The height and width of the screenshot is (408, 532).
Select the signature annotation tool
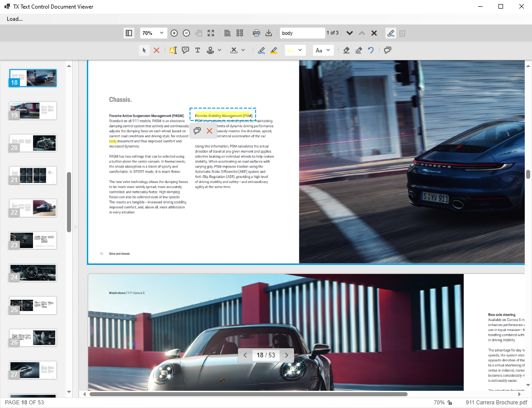tap(234, 50)
